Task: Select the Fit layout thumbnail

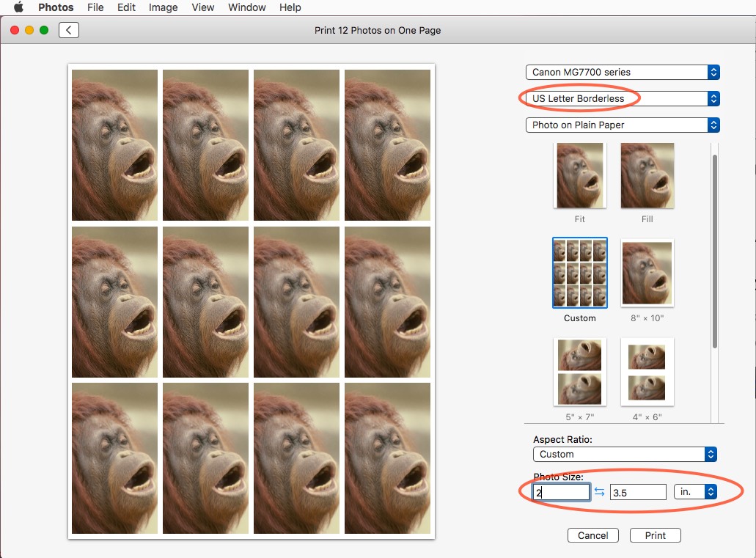Action: (579, 176)
